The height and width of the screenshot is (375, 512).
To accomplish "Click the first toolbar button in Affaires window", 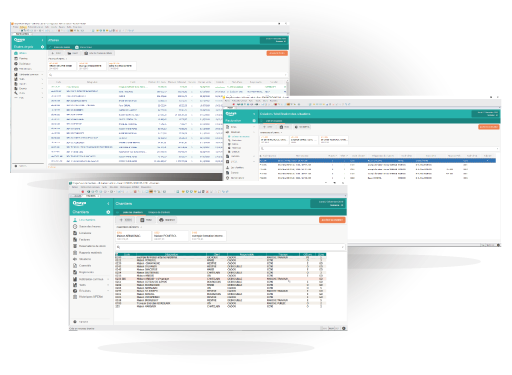I will pyautogui.click(x=56, y=53).
